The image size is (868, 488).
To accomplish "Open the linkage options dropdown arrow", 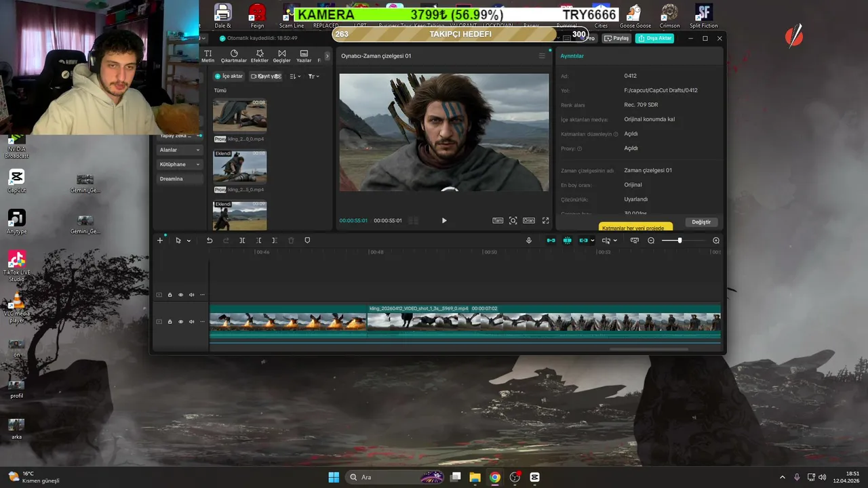I will tap(592, 241).
